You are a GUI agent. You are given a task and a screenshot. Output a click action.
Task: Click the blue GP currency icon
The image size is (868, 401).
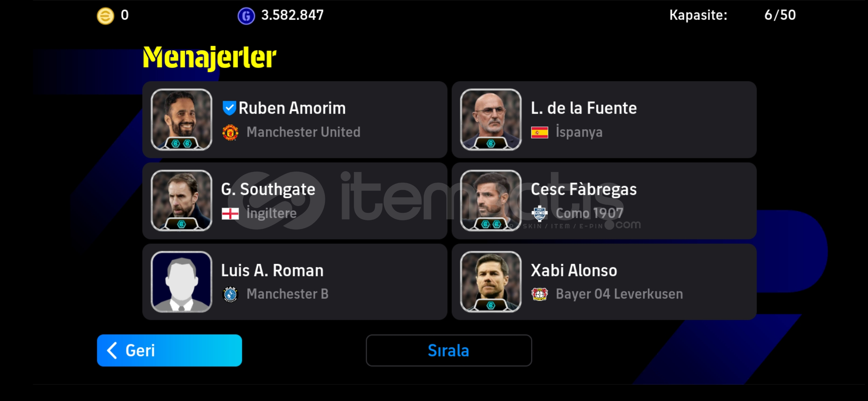(x=246, y=16)
